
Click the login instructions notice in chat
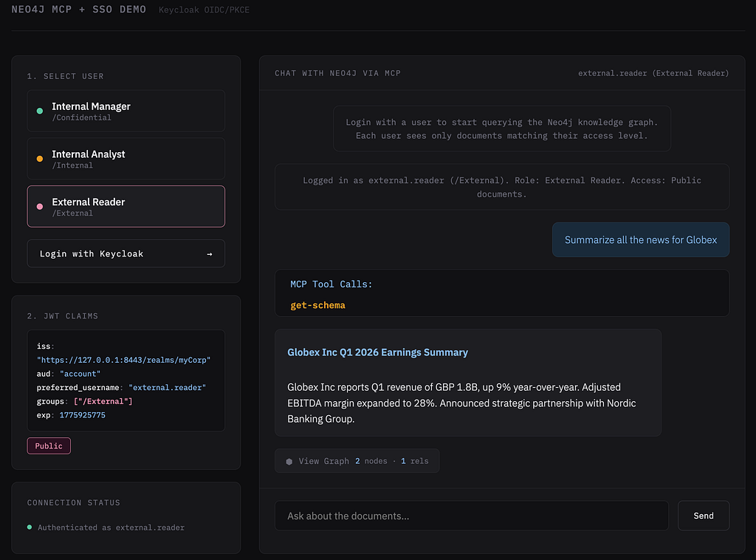pyautogui.click(x=502, y=129)
